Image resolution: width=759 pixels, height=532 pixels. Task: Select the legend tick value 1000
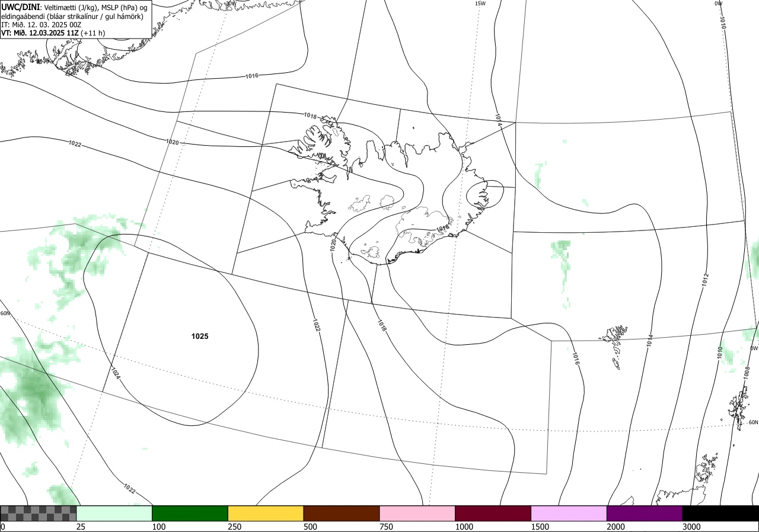[x=464, y=527]
